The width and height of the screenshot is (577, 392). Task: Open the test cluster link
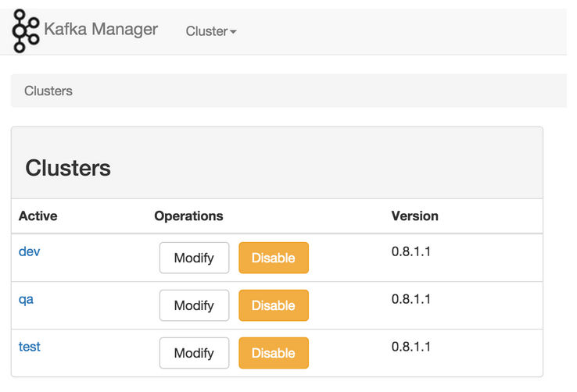pyautogui.click(x=30, y=347)
